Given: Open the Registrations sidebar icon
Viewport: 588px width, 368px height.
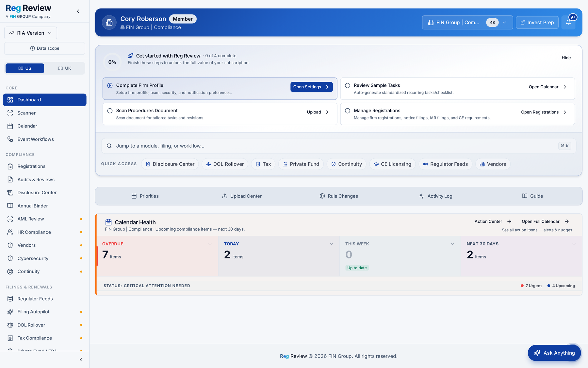Looking at the screenshot, I should (x=10, y=166).
